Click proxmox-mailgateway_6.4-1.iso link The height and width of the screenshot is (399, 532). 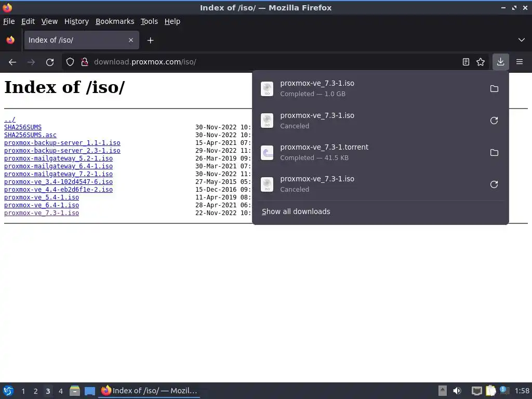[x=58, y=166]
